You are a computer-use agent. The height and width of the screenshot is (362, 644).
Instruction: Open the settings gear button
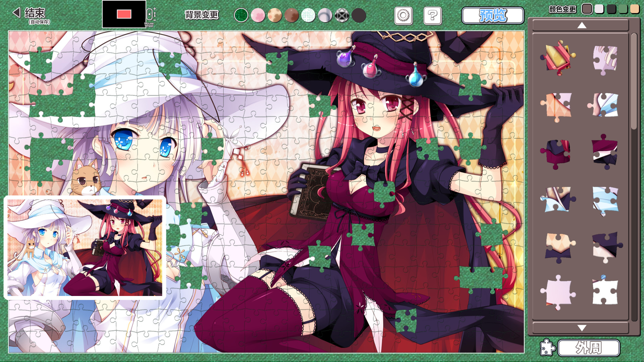pyautogui.click(x=403, y=15)
